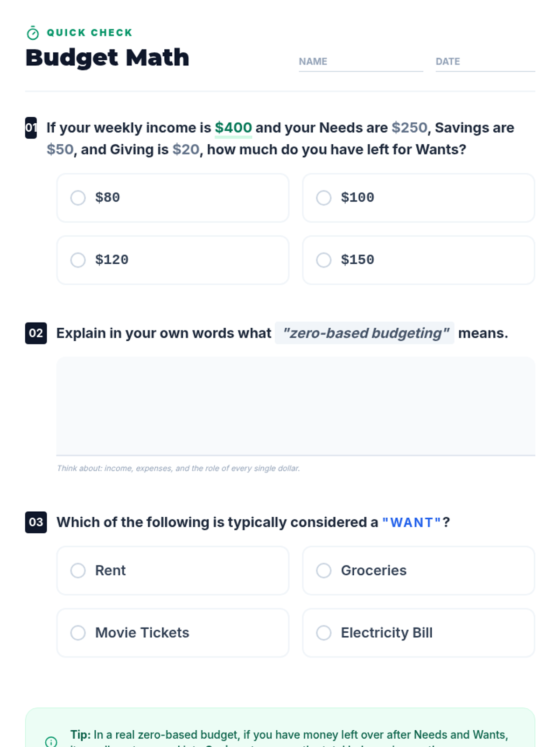
Task: Choose the Electricity Bill option
Action: pos(419,633)
